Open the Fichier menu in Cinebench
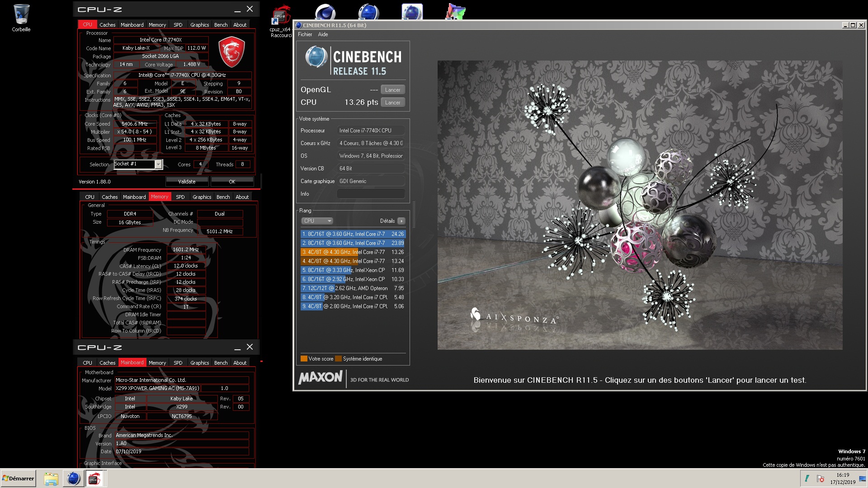The width and height of the screenshot is (868, 488). tap(305, 34)
